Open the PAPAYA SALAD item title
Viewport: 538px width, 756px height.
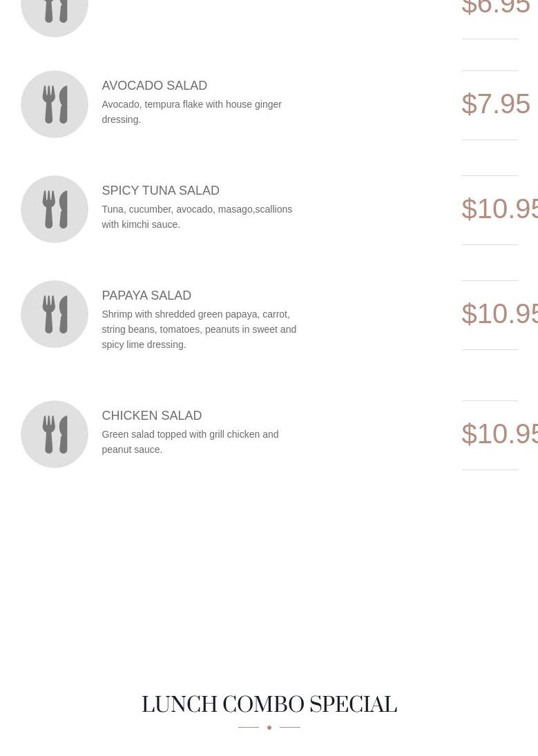146,295
